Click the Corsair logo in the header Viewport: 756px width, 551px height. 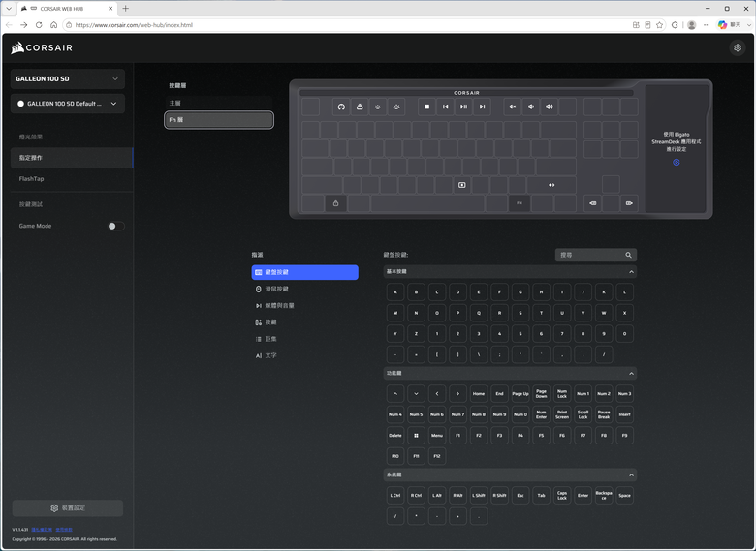pos(42,47)
